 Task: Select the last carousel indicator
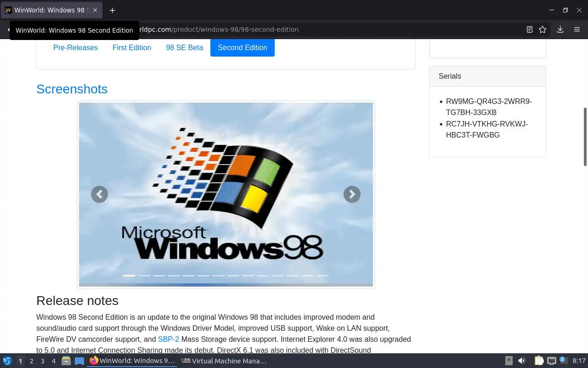pos(322,276)
